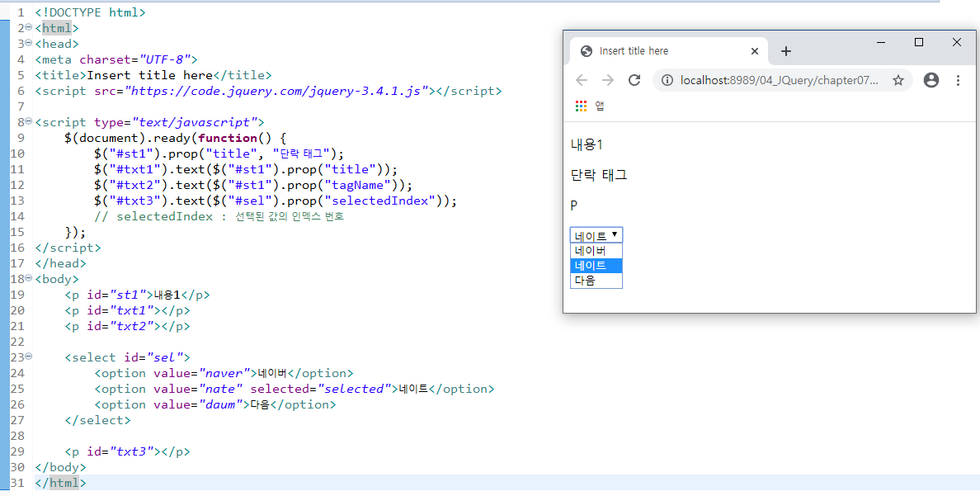Viewport: 980px width, 496px height.
Task: Select the 'Insert title here' browser tab
Action: pyautogui.click(x=668, y=51)
